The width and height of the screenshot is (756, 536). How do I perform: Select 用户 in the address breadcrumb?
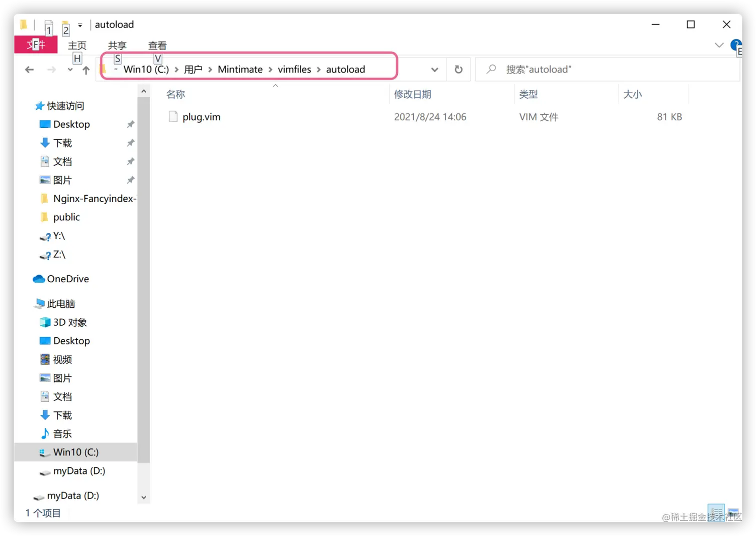tap(193, 69)
